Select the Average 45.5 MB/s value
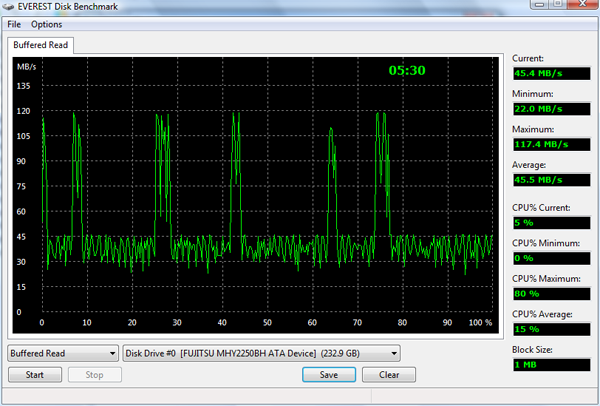The image size is (600, 406). [x=551, y=180]
